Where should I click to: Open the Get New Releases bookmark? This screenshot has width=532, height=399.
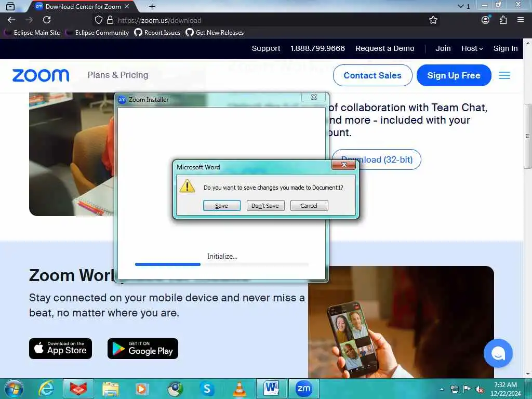(x=215, y=33)
